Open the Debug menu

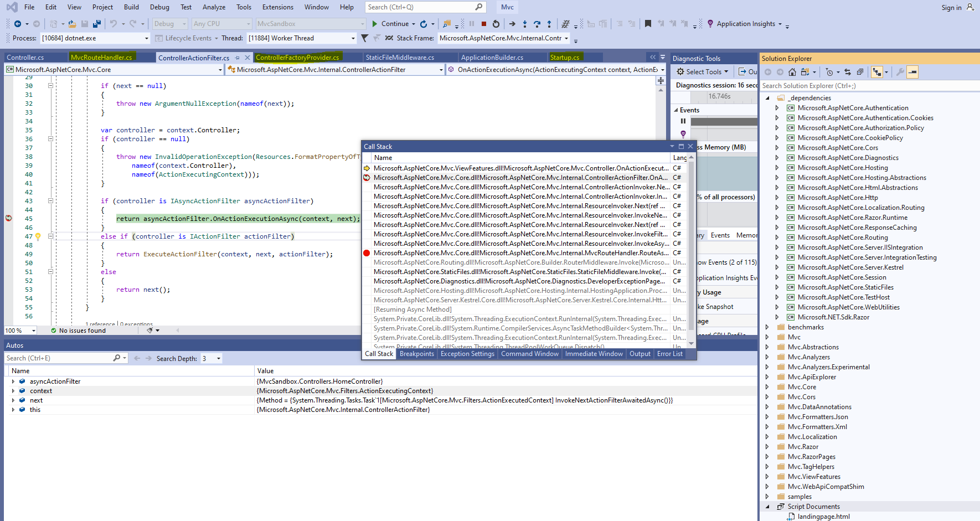pos(159,7)
